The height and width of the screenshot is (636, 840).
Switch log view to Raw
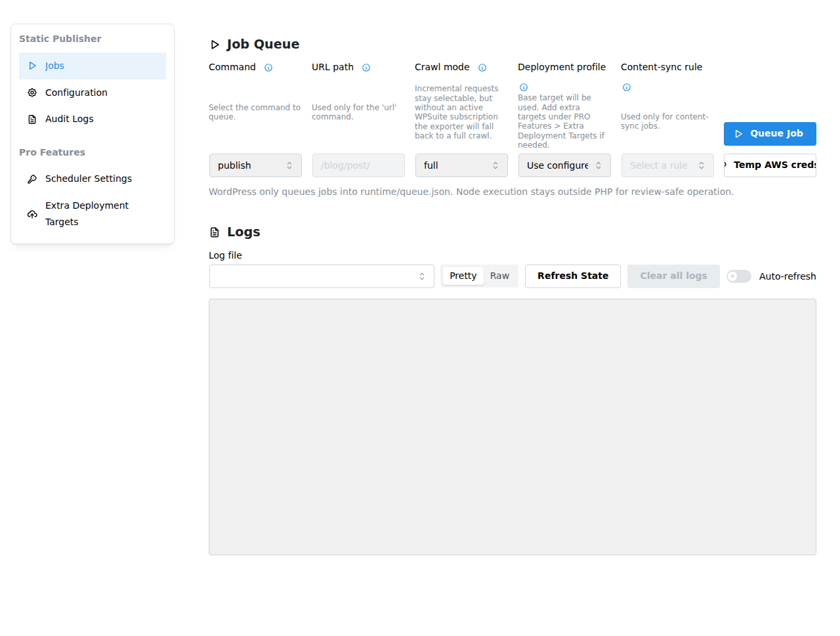coord(499,276)
